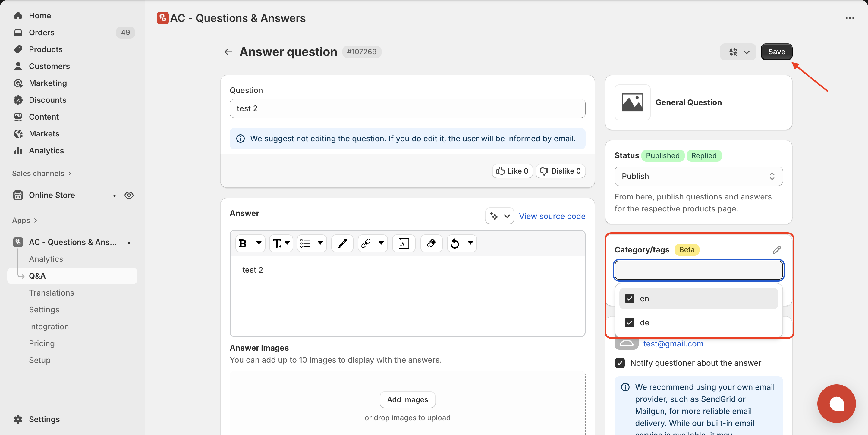Screen dimensions: 868x435
Task: Open Translations in the app submenu
Action: point(52,293)
